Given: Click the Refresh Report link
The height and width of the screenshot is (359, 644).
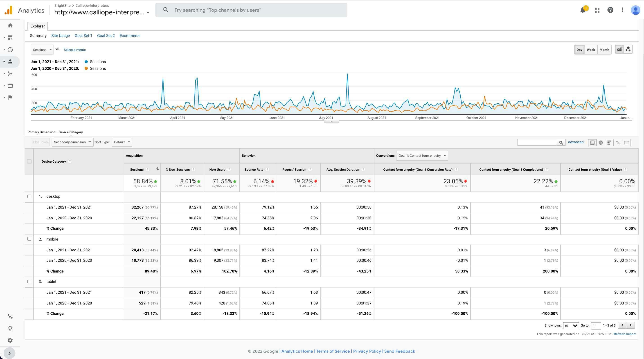Looking at the screenshot, I should 624,334.
